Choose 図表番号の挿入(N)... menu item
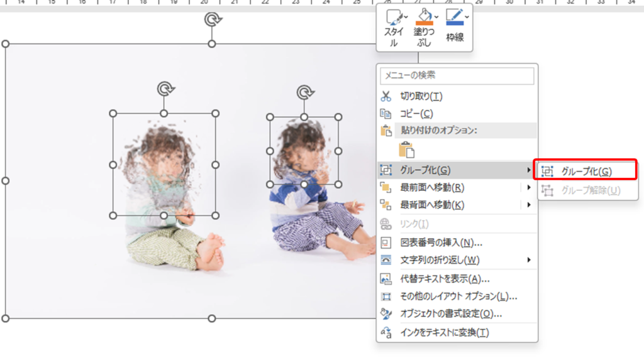 [x=457, y=243]
